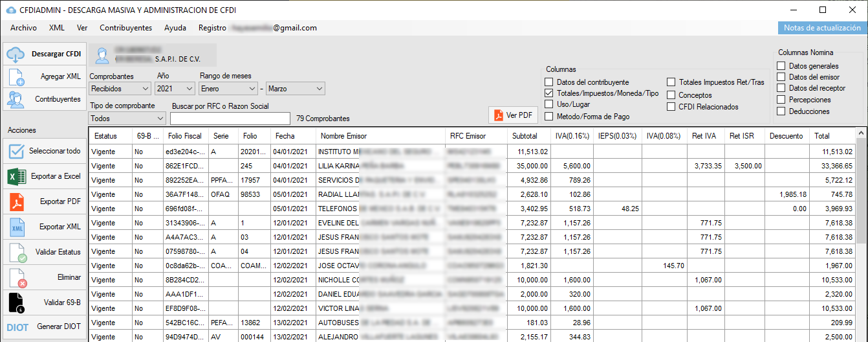
Task: Click the Agregar XML file icon
Action: pos(16,76)
